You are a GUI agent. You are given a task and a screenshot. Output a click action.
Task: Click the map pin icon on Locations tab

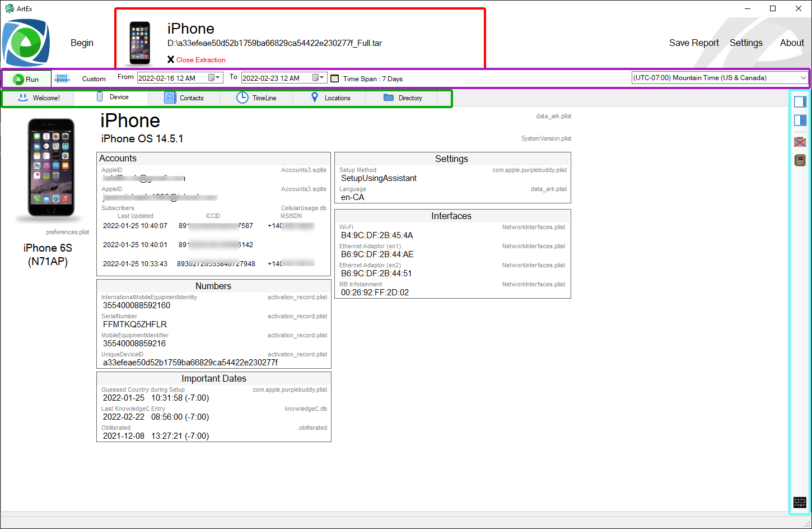315,97
